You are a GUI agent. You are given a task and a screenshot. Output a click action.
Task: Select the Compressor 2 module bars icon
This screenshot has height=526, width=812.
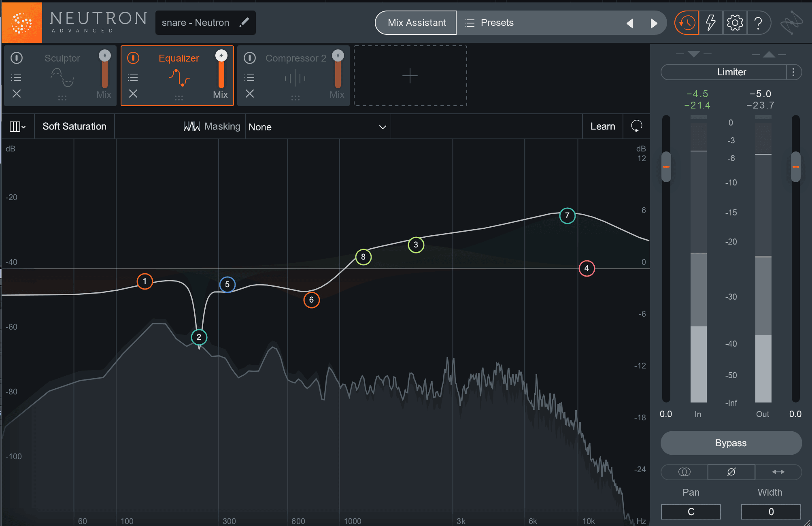295,78
